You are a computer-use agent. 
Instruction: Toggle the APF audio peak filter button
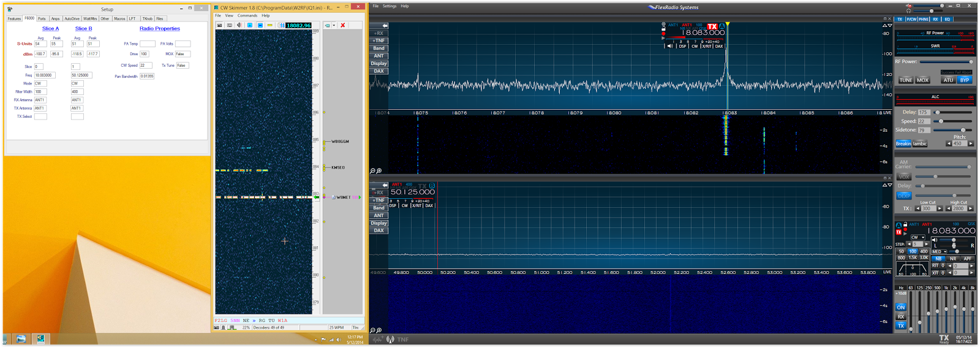pos(967,259)
